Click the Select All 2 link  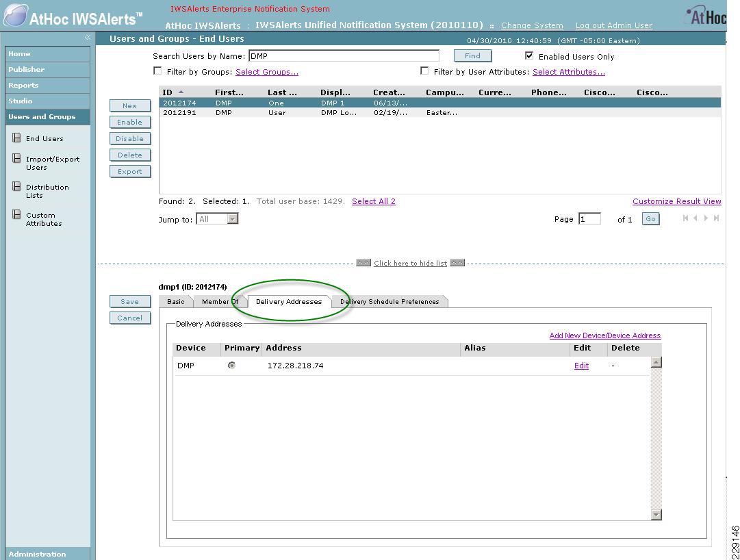(x=374, y=201)
